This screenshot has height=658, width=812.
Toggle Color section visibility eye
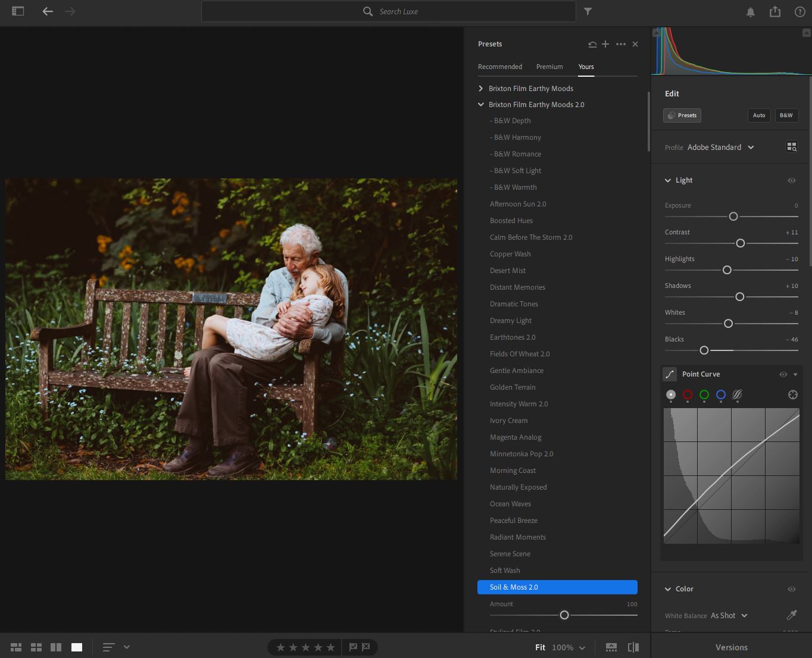791,589
